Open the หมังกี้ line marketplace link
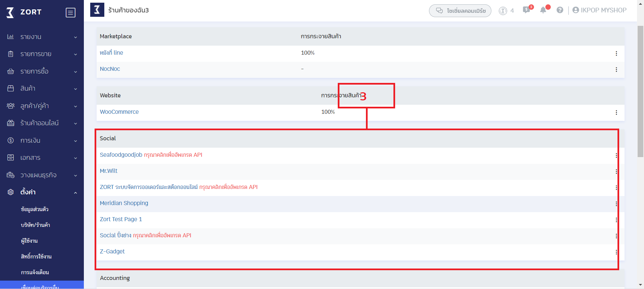The image size is (644, 289). (x=111, y=53)
